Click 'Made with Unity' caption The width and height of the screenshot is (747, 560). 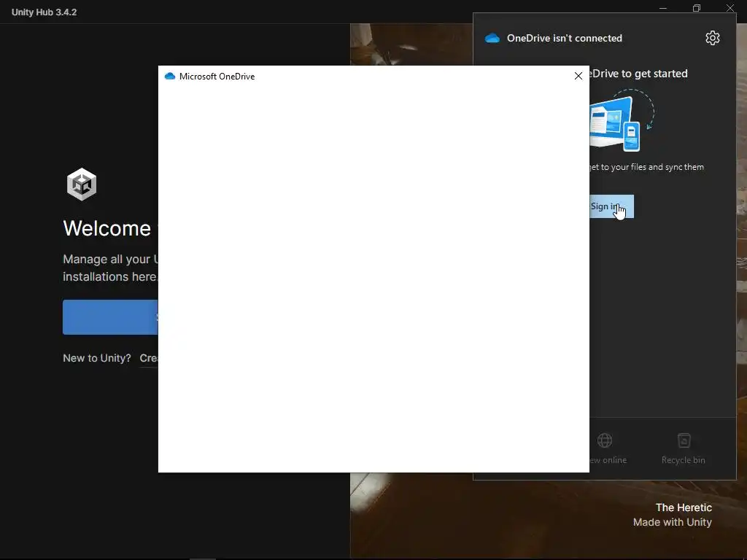coord(672,522)
